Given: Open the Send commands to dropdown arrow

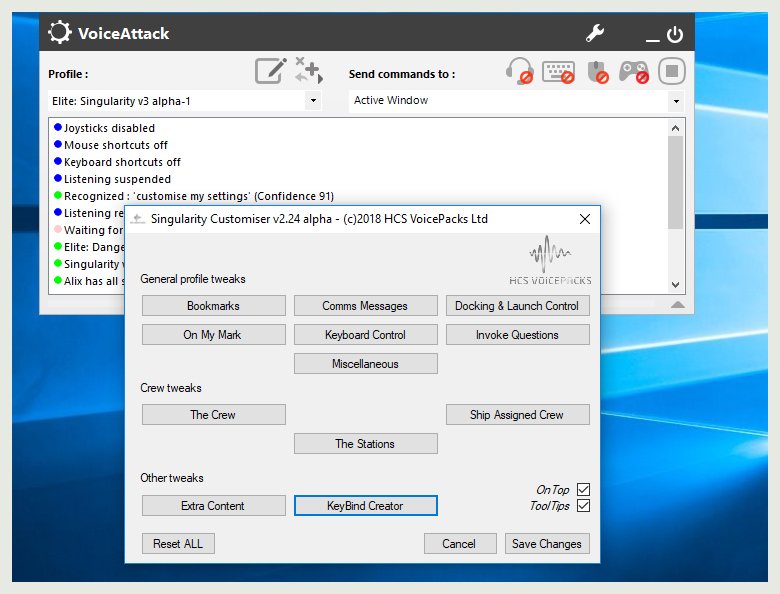Looking at the screenshot, I should pos(676,101).
